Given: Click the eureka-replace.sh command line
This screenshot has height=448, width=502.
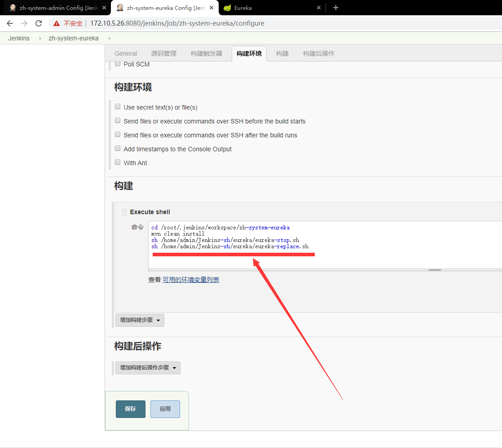Looking at the screenshot, I should (x=230, y=246).
